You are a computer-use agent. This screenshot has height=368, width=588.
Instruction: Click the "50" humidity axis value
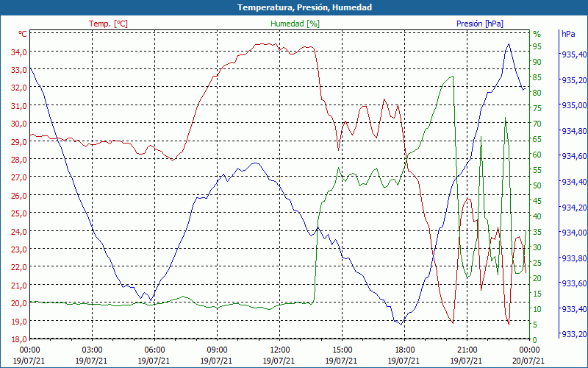pyautogui.click(x=537, y=185)
